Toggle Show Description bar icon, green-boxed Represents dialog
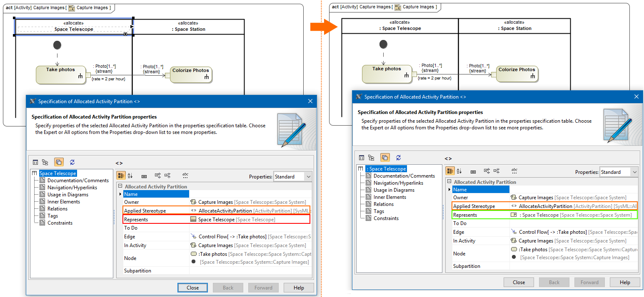Viewport: 644px width, 297px height. tap(473, 171)
